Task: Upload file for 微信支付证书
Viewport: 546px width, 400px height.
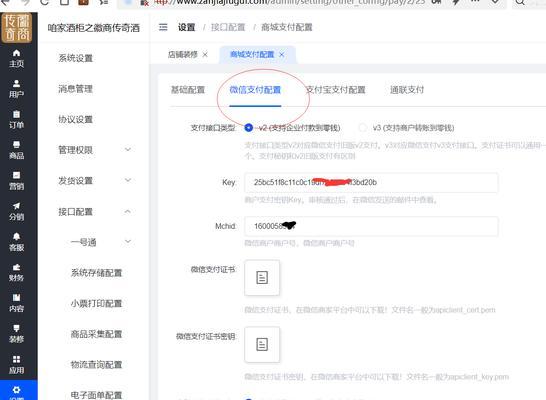Action: click(x=262, y=277)
